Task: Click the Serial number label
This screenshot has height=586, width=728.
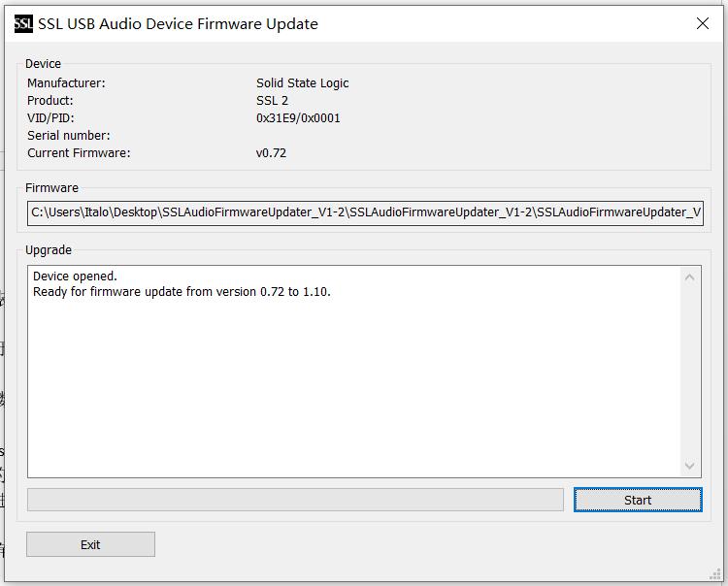Action: [x=69, y=136]
